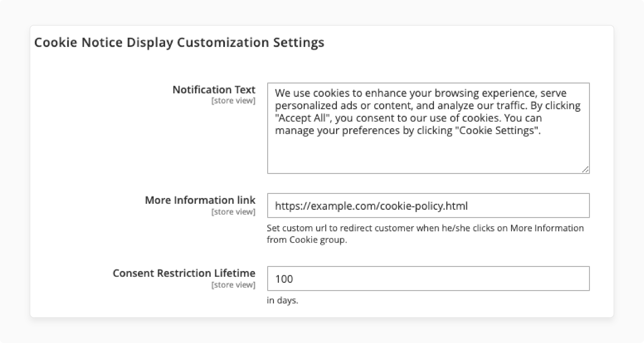
Task: Click the 'Consent Restriction Lifetime' label
Action: pyautogui.click(x=184, y=273)
